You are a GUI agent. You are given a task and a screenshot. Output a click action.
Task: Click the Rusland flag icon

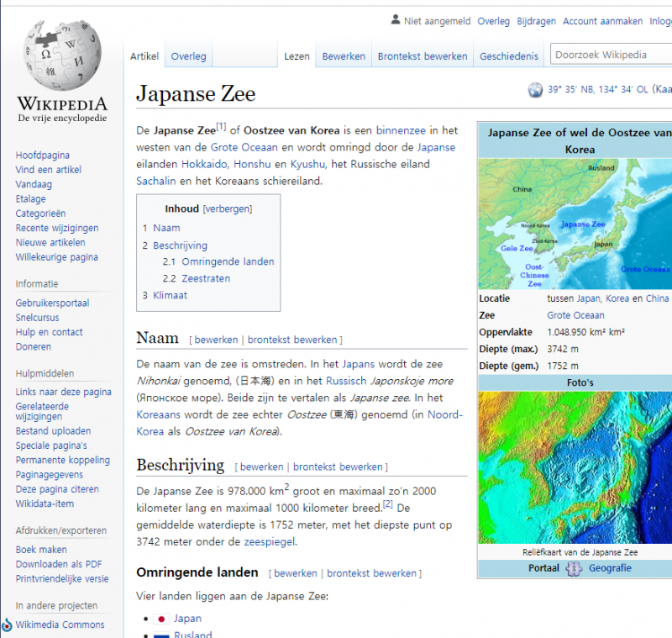coord(161,635)
